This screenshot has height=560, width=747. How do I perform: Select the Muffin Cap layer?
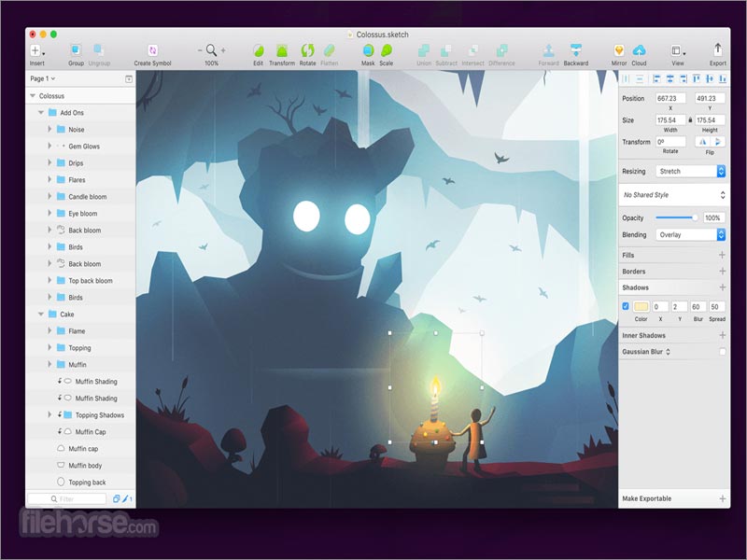[x=90, y=432]
